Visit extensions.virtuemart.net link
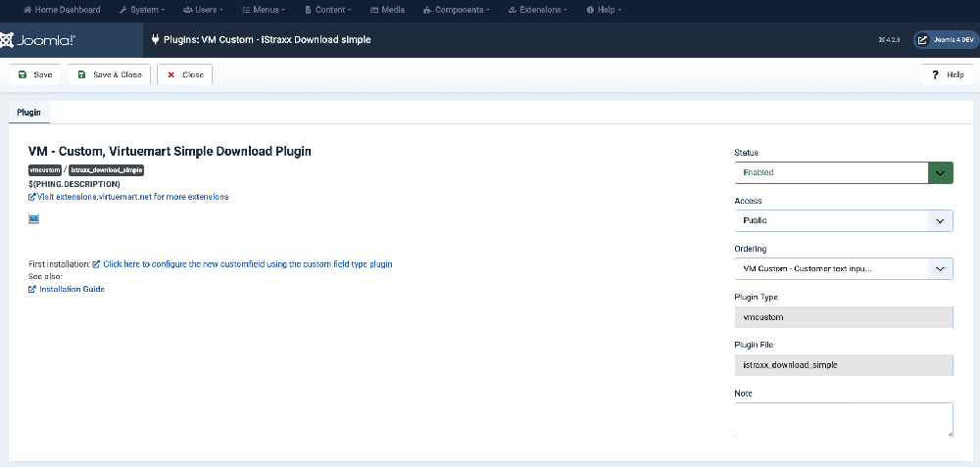980x467 pixels. tap(132, 197)
